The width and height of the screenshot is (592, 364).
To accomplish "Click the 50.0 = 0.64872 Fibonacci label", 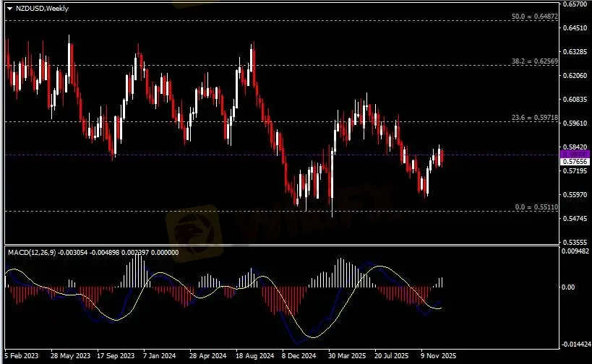I will [x=533, y=16].
